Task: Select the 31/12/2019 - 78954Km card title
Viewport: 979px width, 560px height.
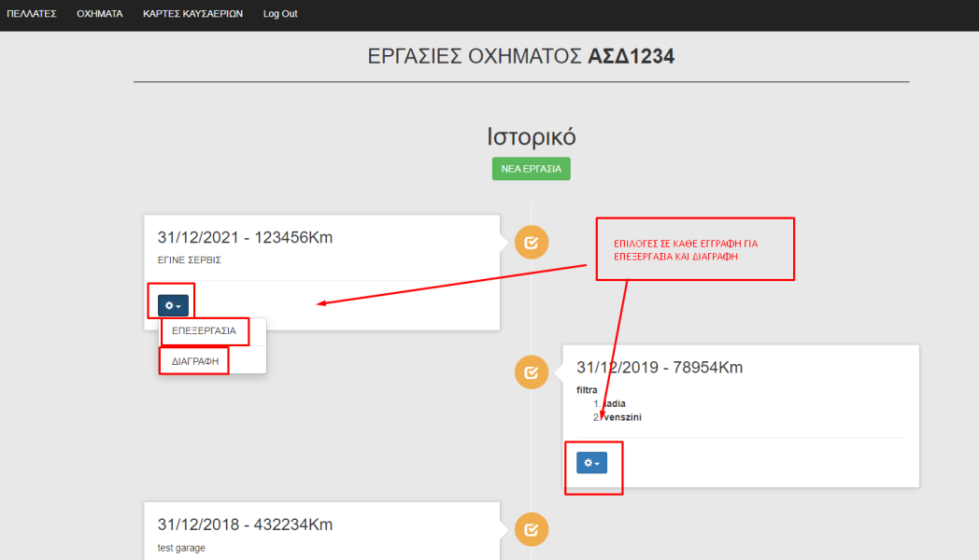Action: [660, 367]
